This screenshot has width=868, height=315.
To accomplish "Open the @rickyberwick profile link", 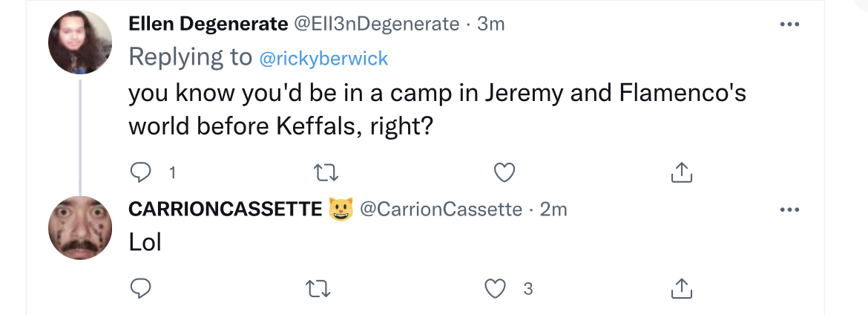I will (324, 58).
